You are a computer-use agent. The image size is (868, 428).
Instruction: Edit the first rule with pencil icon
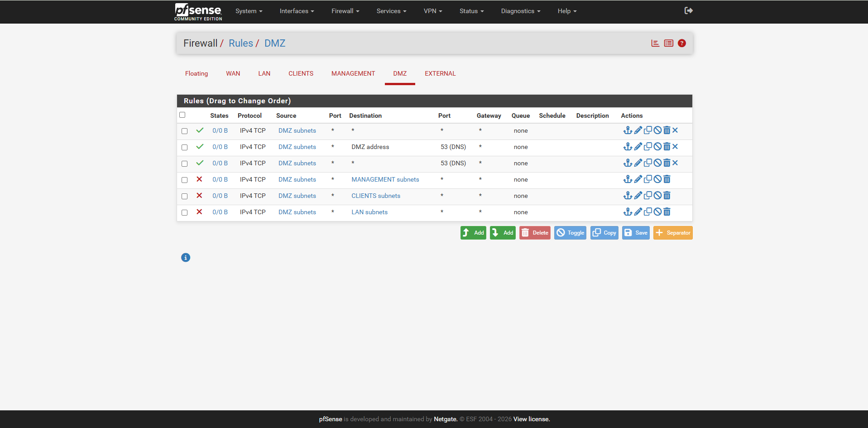coord(638,130)
